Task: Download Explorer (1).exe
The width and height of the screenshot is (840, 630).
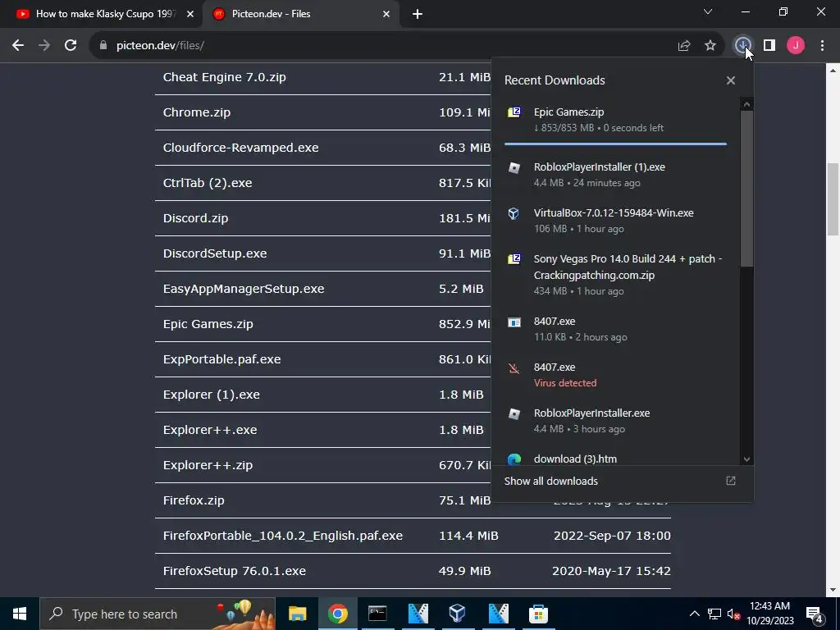Action: [211, 395]
